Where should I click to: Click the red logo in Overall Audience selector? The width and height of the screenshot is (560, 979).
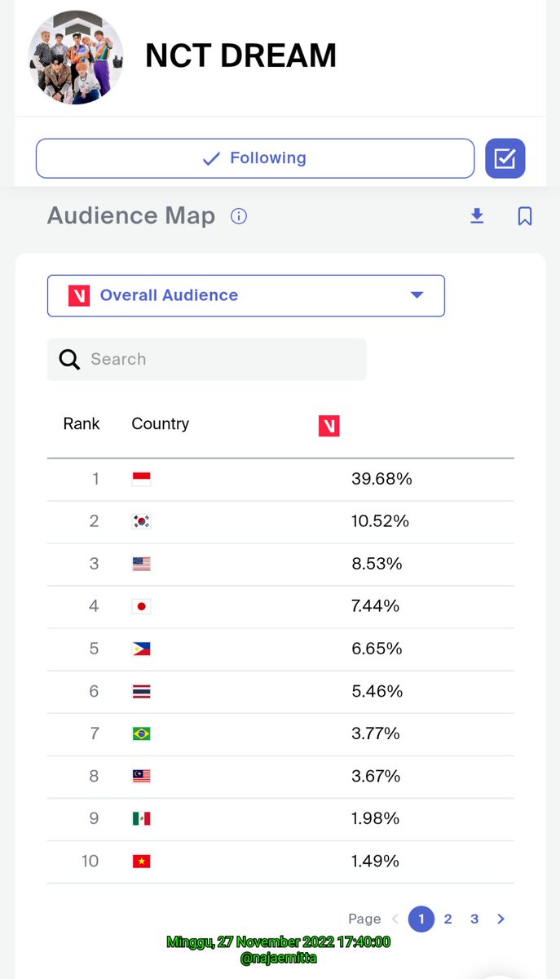[79, 295]
